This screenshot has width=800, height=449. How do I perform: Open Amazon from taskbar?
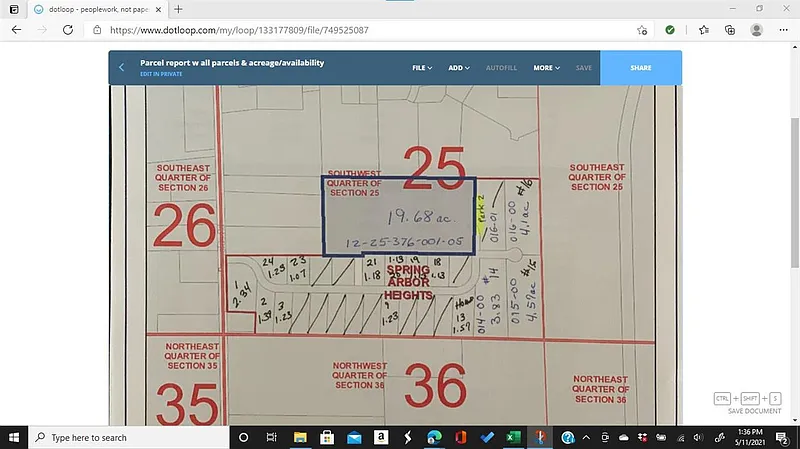click(381, 437)
